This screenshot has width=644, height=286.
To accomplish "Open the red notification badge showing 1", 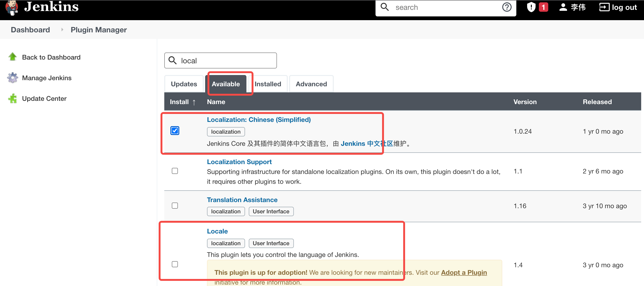I will point(543,7).
